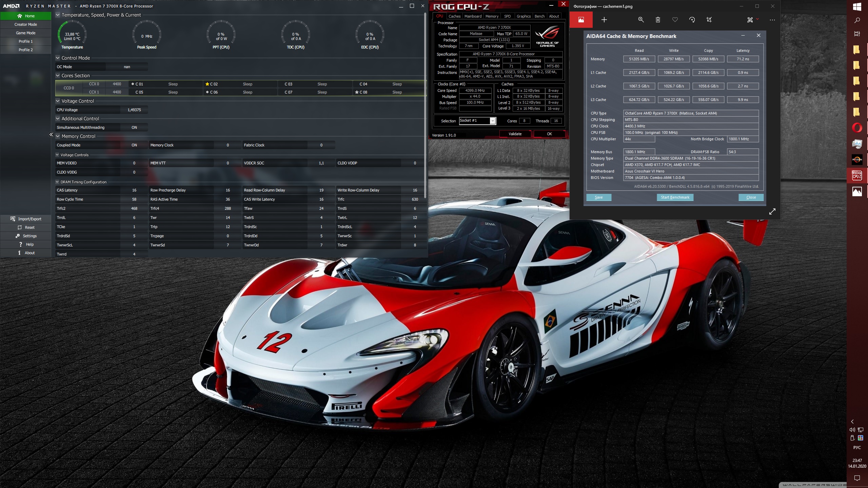Click the zoom magnifier icon in Photos toolbar

641,20
